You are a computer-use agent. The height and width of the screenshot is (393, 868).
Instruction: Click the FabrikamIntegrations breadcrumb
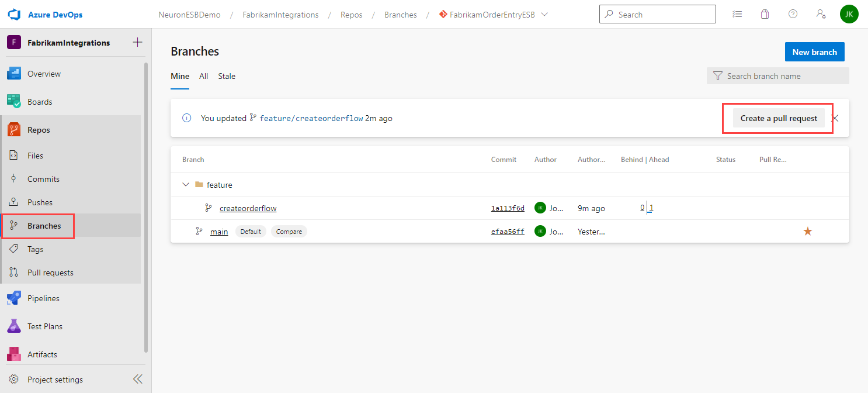point(280,15)
